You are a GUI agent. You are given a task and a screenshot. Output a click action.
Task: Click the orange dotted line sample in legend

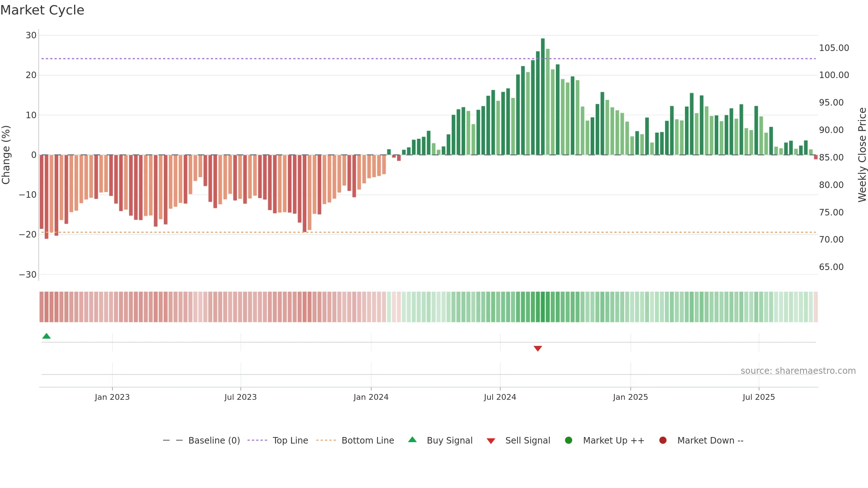tap(326, 440)
